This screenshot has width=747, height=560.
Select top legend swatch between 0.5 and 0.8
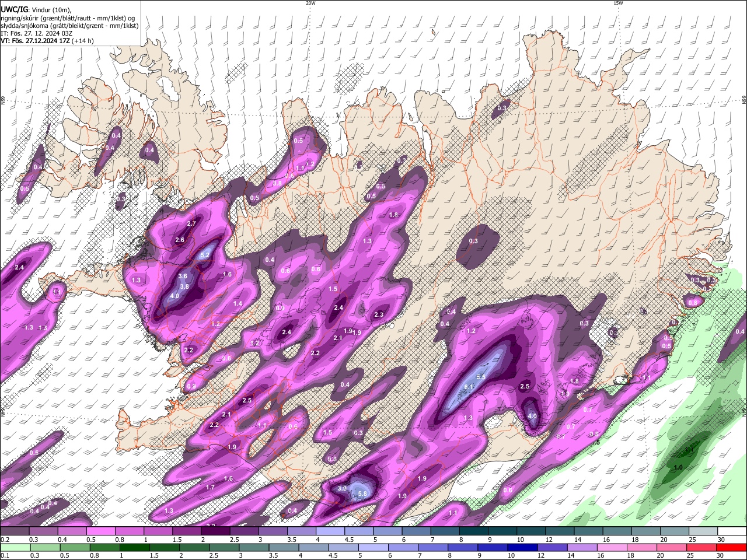(x=100, y=531)
